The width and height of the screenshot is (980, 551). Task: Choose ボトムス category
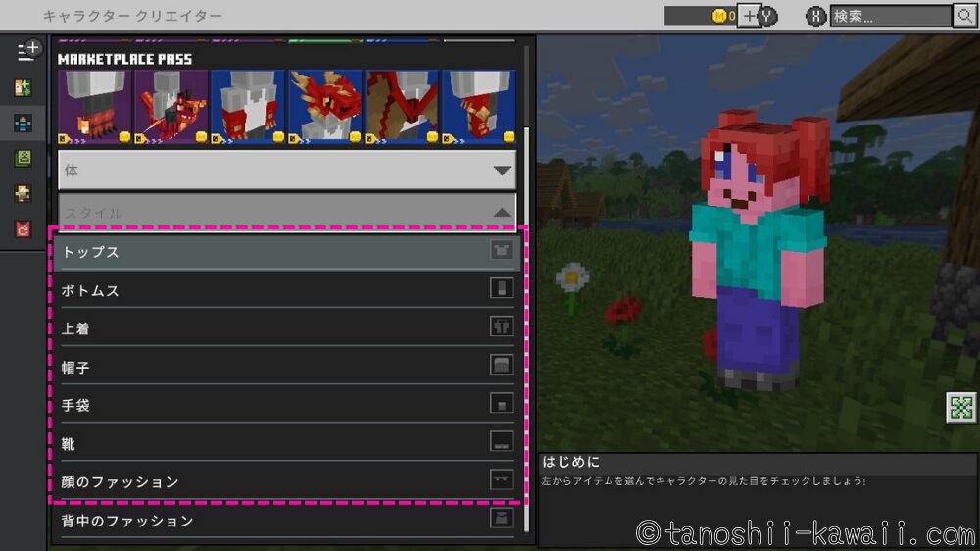(x=286, y=290)
